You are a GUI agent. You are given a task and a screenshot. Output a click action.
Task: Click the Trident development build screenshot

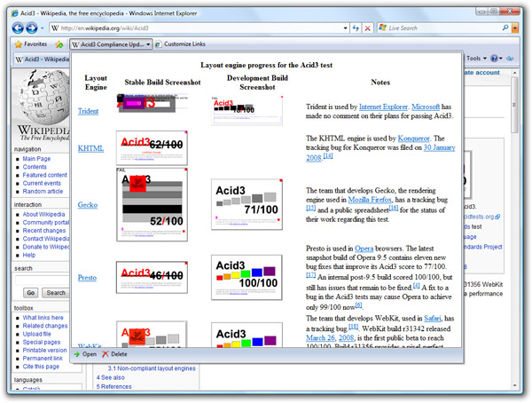(247, 110)
